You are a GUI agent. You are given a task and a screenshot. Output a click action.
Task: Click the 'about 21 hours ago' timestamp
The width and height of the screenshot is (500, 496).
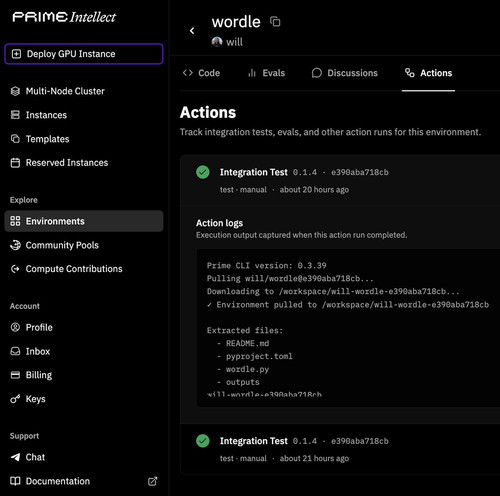click(314, 458)
